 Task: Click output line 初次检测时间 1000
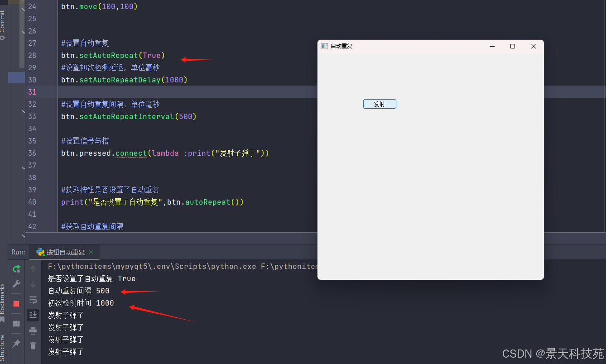81,303
